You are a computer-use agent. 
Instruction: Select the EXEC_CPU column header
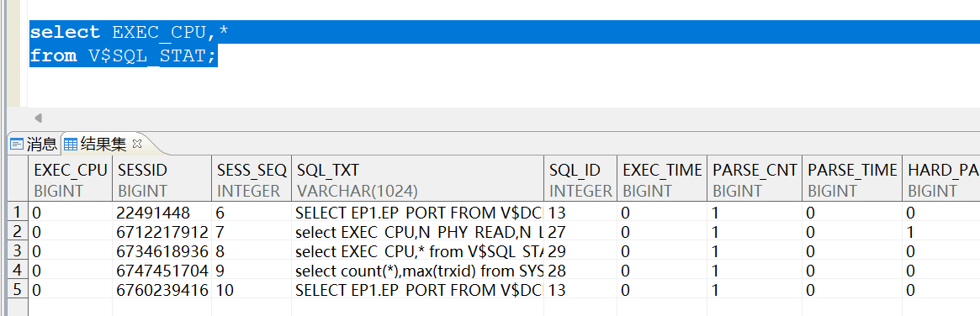[x=70, y=179]
